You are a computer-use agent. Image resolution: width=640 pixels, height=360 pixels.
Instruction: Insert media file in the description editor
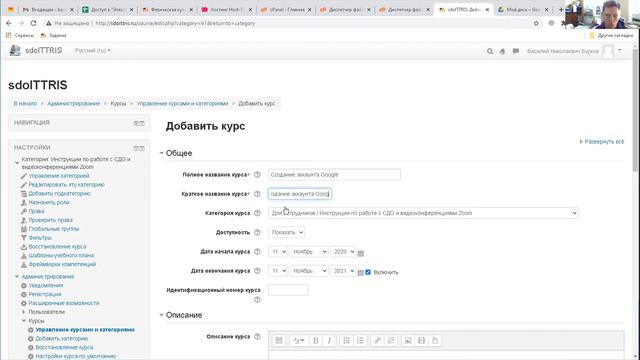(421, 340)
